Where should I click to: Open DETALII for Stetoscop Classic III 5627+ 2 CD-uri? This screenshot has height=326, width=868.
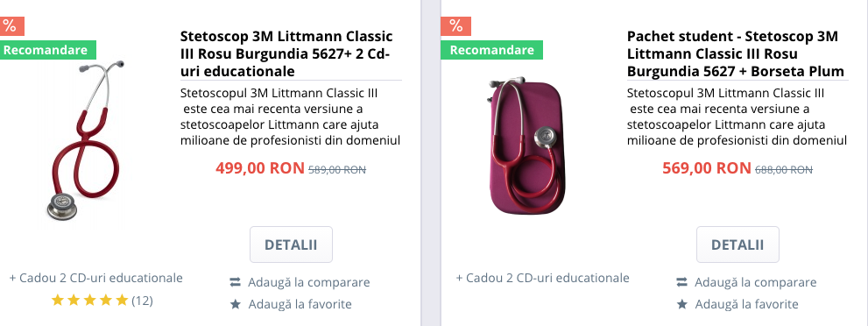click(291, 244)
